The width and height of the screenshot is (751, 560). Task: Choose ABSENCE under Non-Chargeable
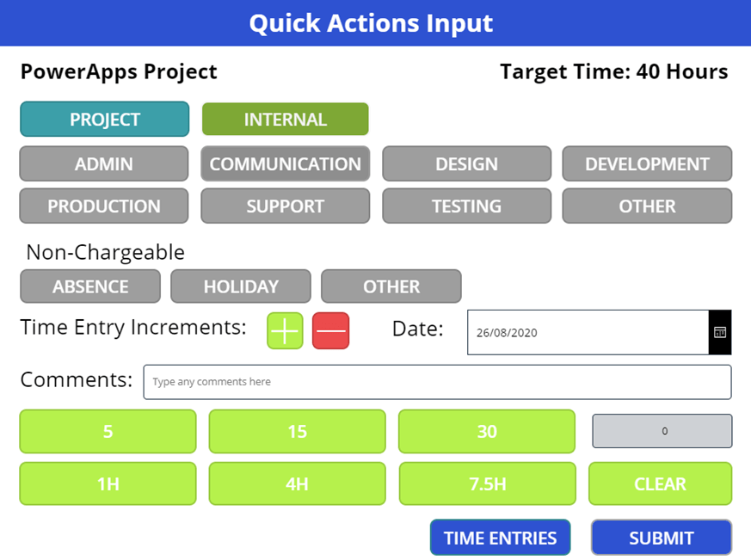click(x=89, y=286)
